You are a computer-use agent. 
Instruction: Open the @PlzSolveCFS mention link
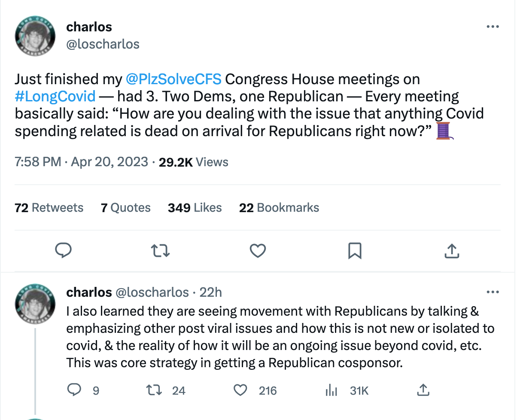(x=173, y=79)
